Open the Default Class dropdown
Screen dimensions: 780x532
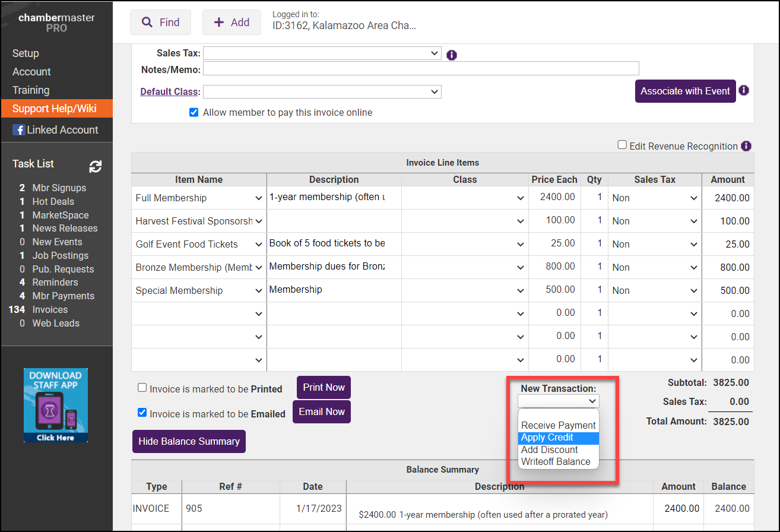[x=322, y=92]
